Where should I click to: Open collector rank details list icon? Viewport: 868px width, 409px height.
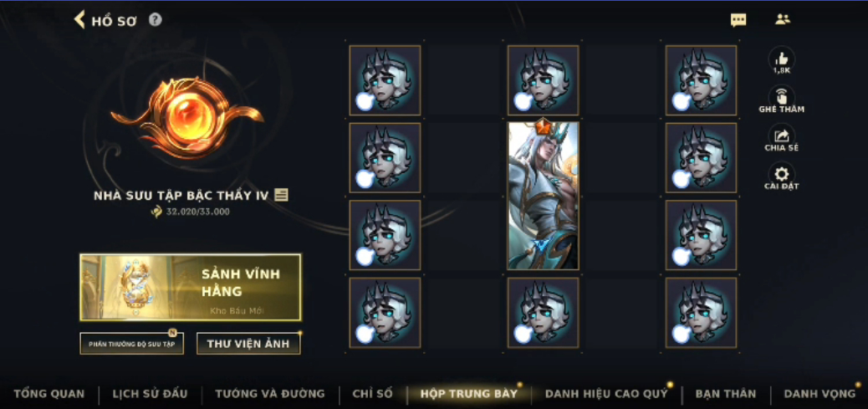281,195
